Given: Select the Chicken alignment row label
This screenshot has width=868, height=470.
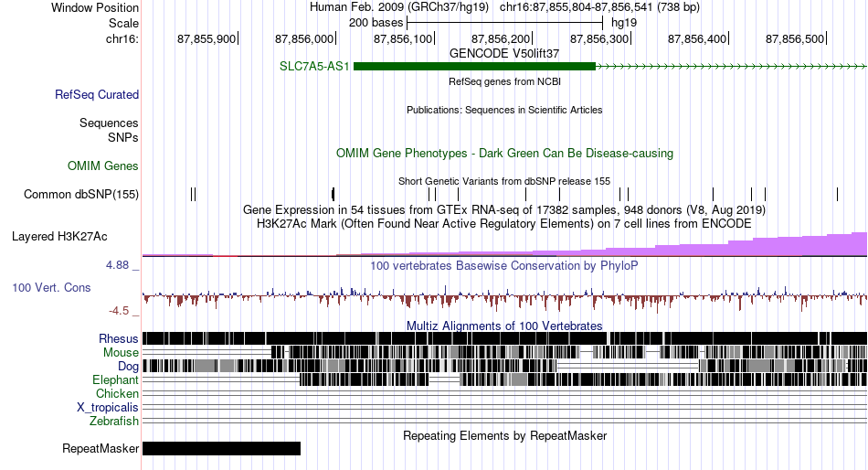Looking at the screenshot, I should point(117,393).
